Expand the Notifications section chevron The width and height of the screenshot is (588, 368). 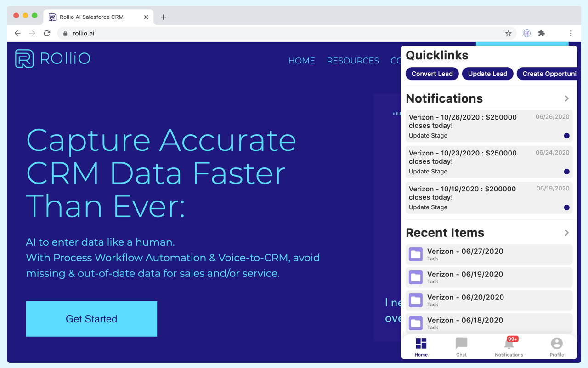(567, 98)
